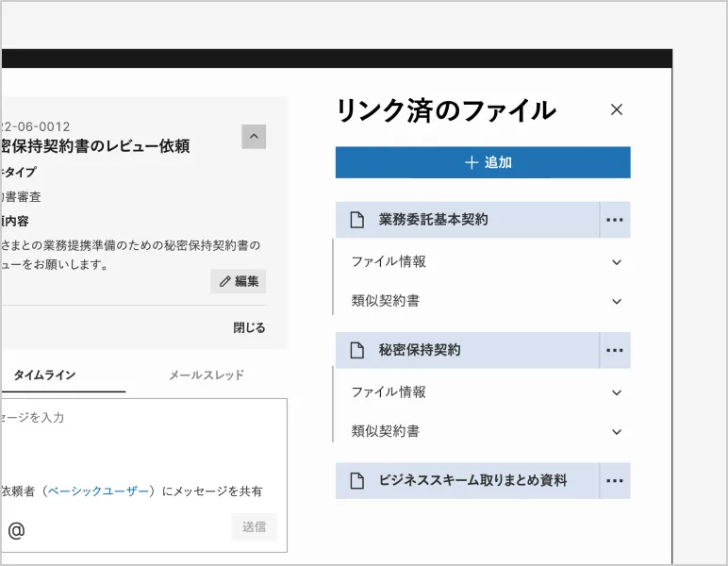Select the 業務委託基本契約 file title
This screenshot has height=566, width=728.
coord(433,220)
